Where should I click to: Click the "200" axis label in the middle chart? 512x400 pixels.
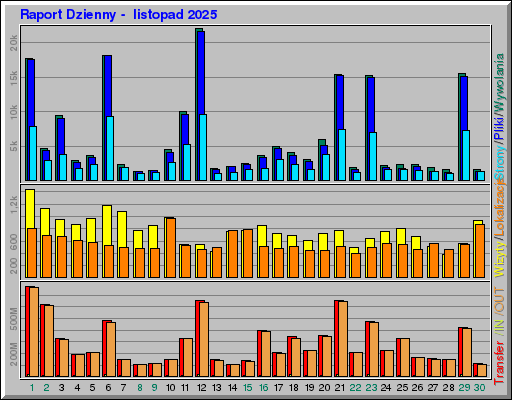coord(14,266)
